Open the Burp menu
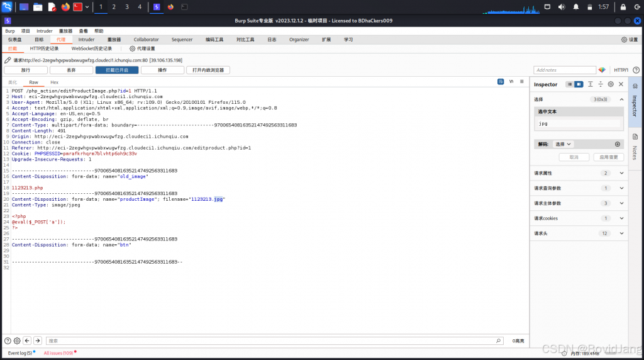 (x=10, y=31)
